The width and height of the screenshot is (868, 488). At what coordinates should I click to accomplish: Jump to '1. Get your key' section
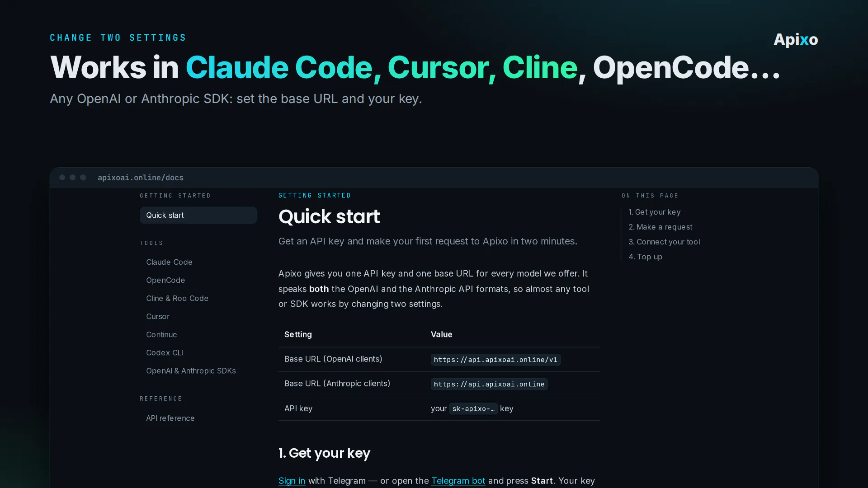click(x=654, y=212)
